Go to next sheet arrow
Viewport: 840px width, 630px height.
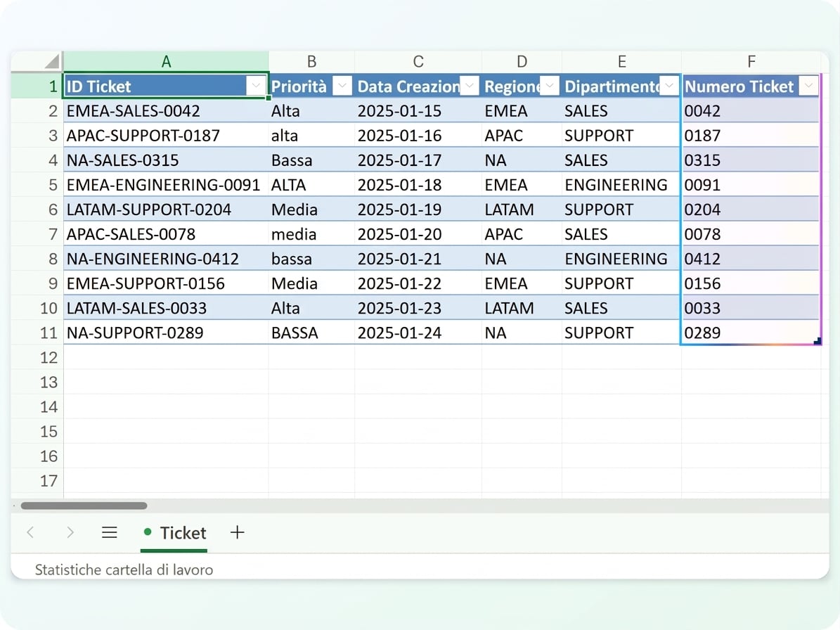coord(70,532)
